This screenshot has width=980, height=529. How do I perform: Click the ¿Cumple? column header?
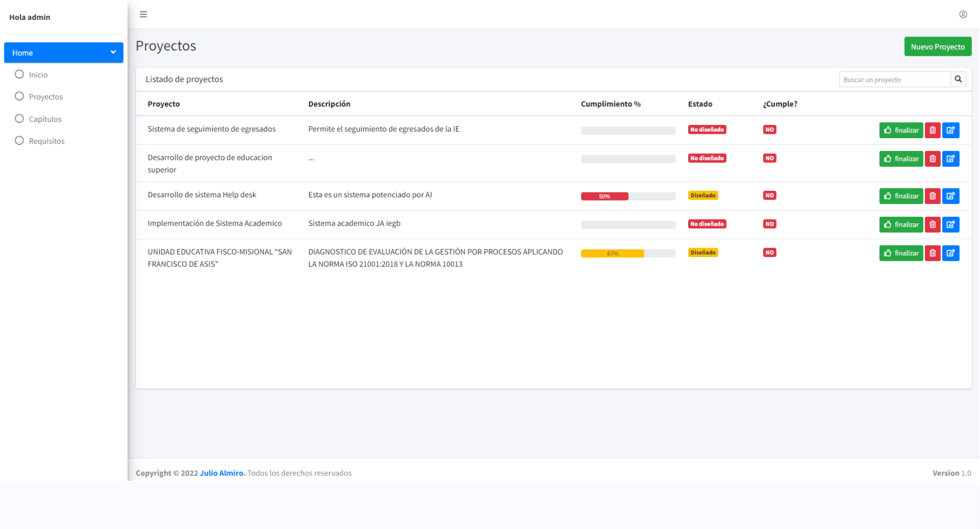pos(780,104)
